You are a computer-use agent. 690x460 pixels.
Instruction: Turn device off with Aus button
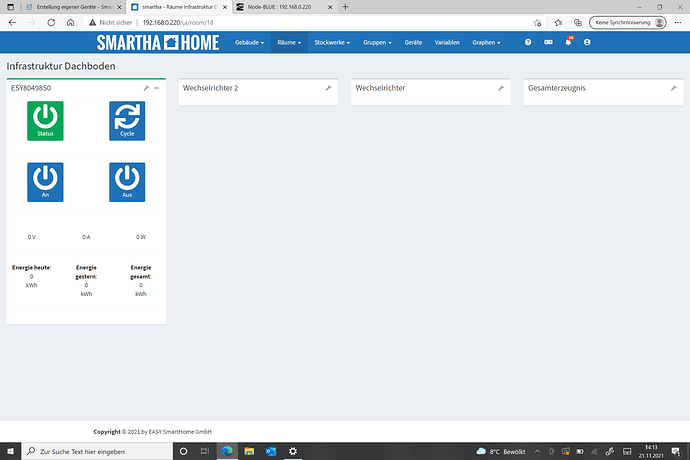click(x=127, y=182)
